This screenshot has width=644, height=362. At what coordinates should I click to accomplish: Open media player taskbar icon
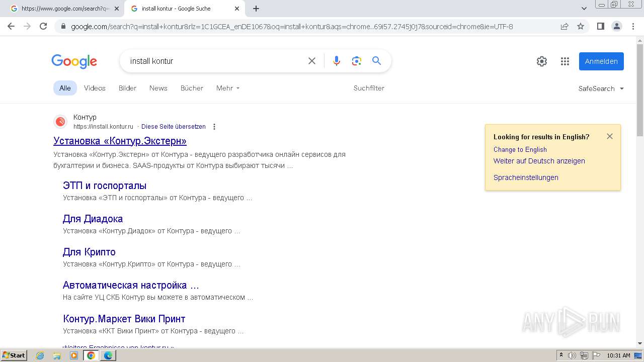pyautogui.click(x=74, y=355)
